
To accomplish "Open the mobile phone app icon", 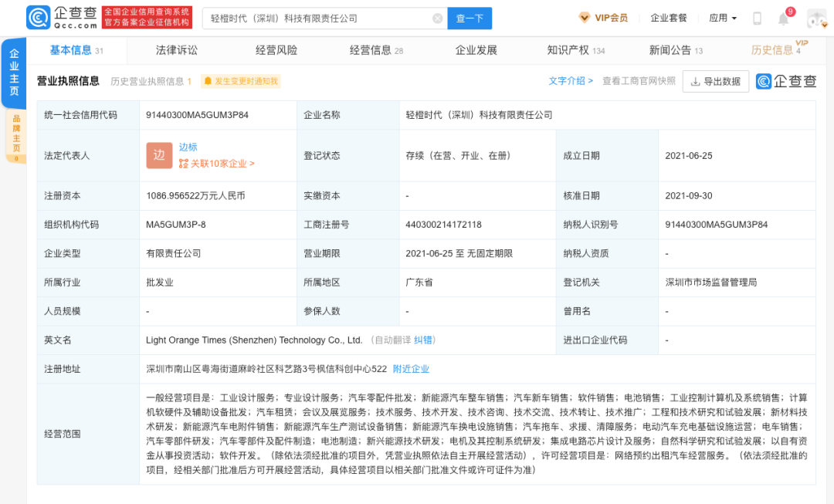I will [x=757, y=19].
